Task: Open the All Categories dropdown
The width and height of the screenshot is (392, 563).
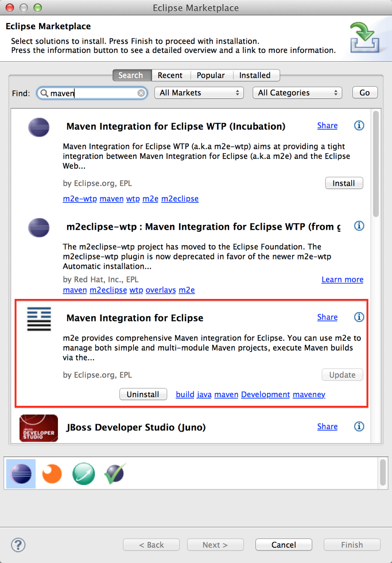Action: (x=297, y=92)
